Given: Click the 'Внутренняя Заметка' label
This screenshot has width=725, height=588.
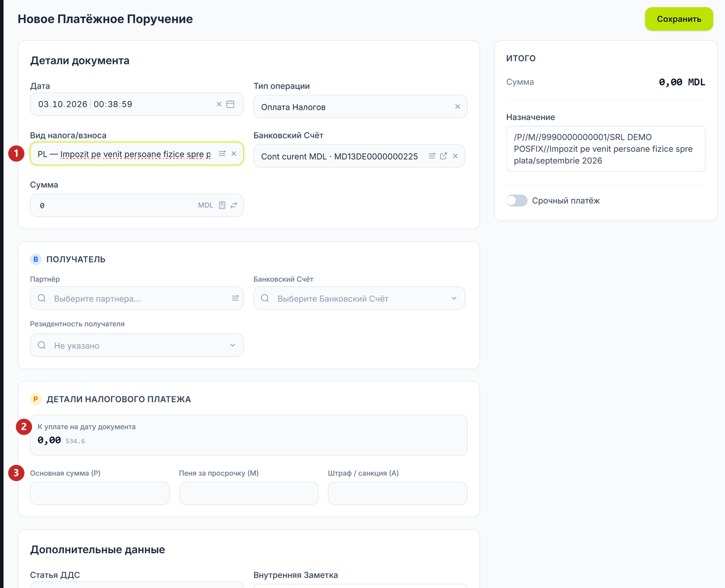Looking at the screenshot, I should [296, 575].
